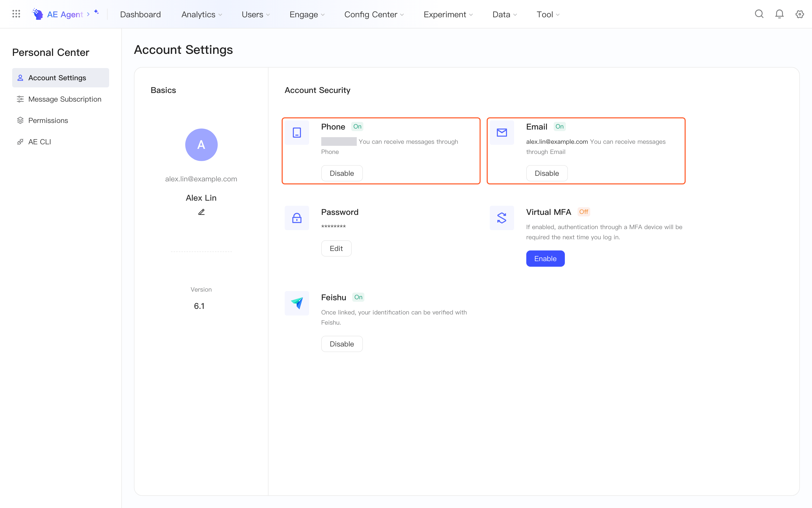Open Permissions in sidebar
This screenshot has width=812, height=508.
click(x=60, y=120)
